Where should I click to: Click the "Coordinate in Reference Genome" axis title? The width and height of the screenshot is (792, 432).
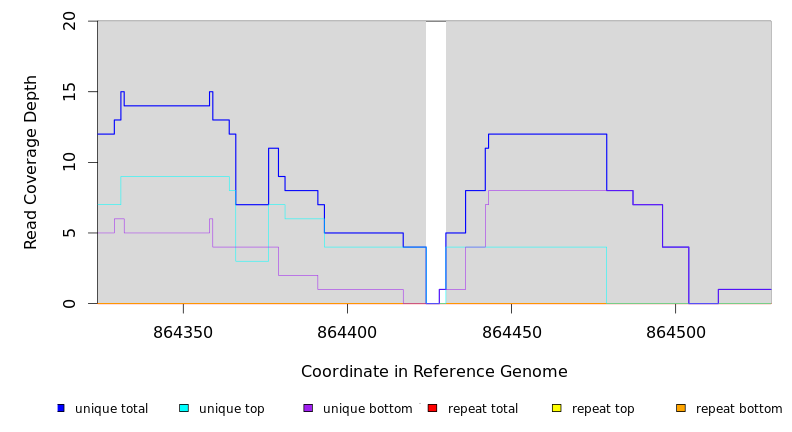point(434,372)
